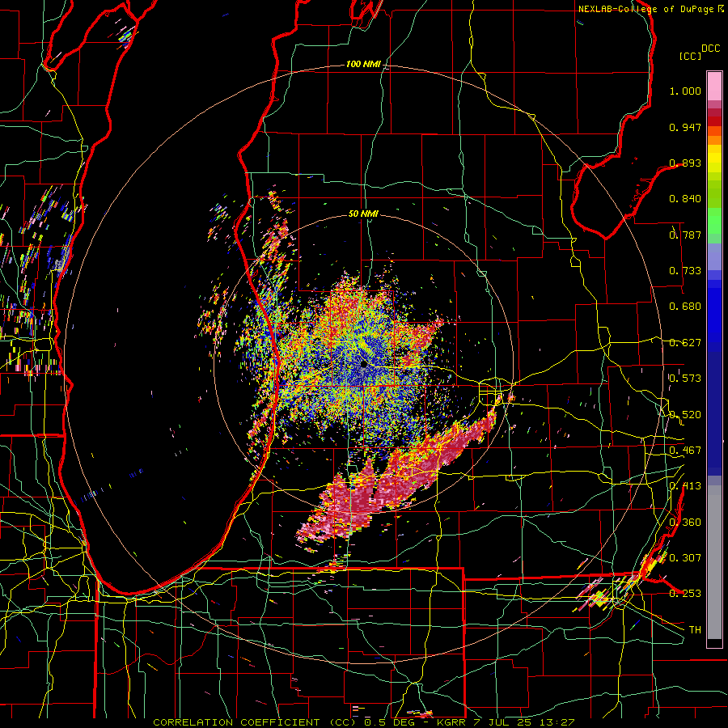Click the 0.573 scale value

pos(685,379)
